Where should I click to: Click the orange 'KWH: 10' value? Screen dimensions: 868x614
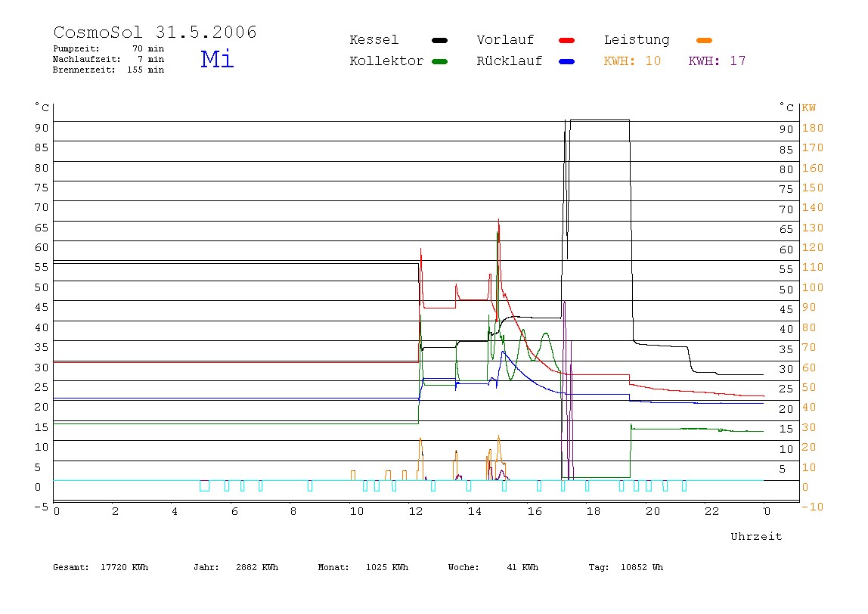coord(632,61)
